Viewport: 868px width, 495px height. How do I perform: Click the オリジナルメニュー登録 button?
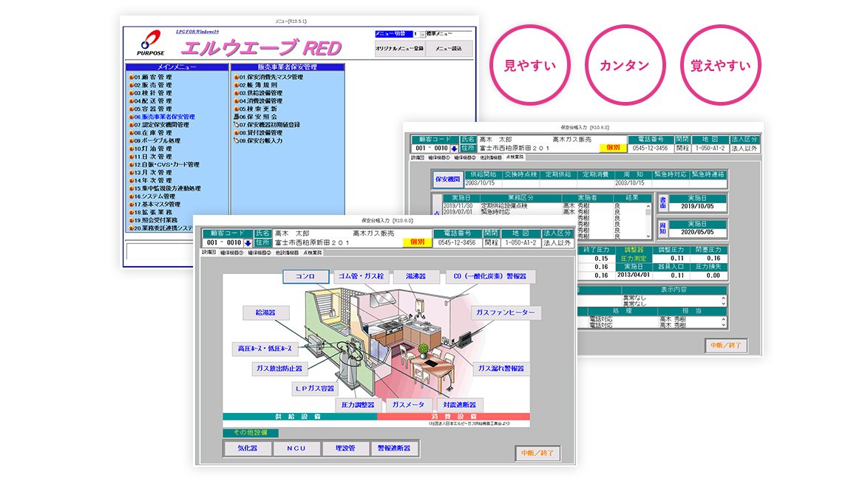(x=400, y=49)
